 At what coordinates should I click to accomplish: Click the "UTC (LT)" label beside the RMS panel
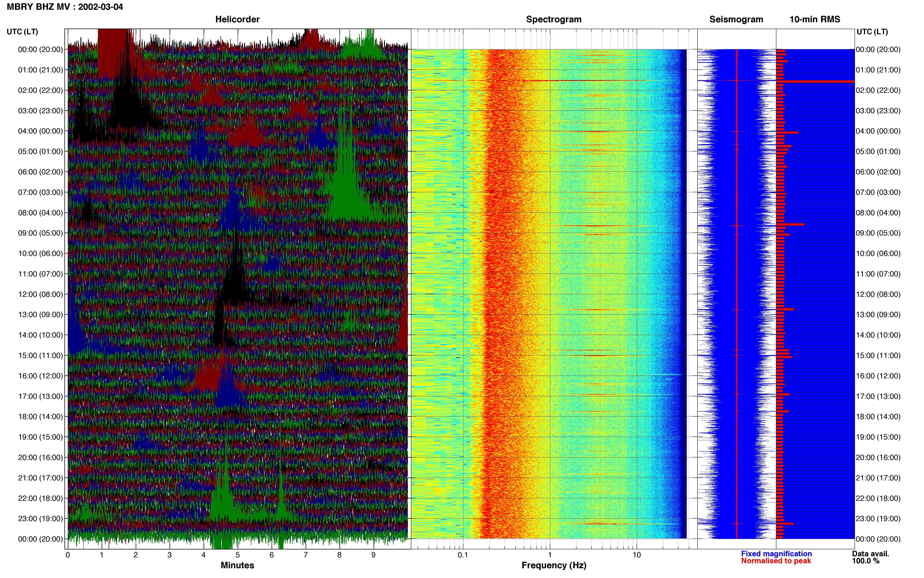(x=872, y=32)
